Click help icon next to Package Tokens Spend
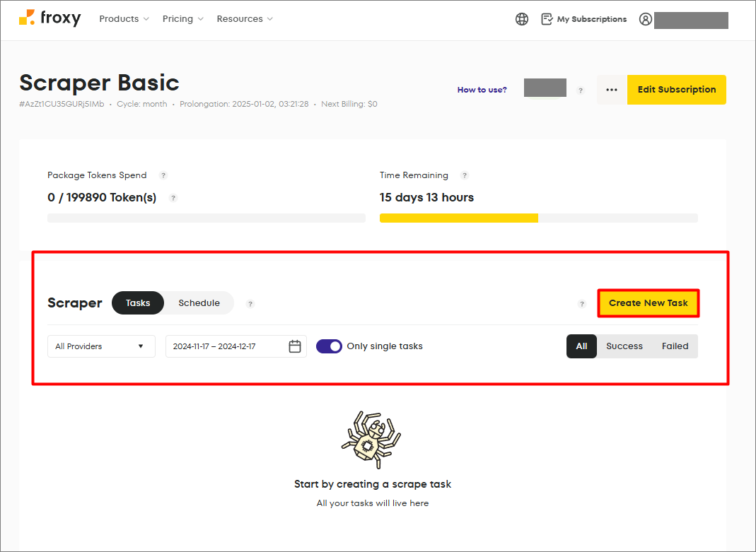Image resolution: width=756 pixels, height=552 pixels. [x=163, y=175]
